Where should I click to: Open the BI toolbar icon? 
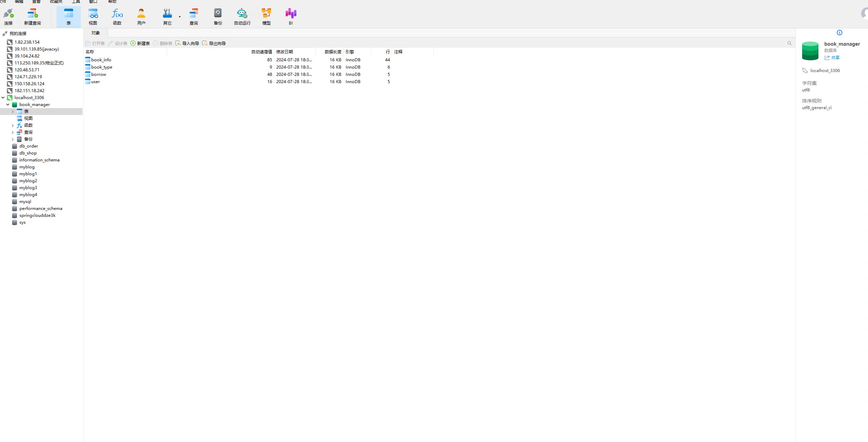point(291,17)
